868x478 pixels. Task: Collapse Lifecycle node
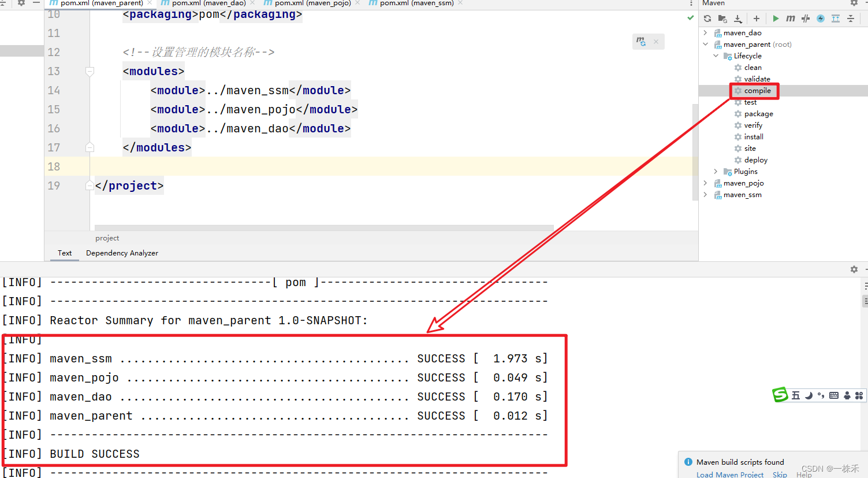point(716,56)
